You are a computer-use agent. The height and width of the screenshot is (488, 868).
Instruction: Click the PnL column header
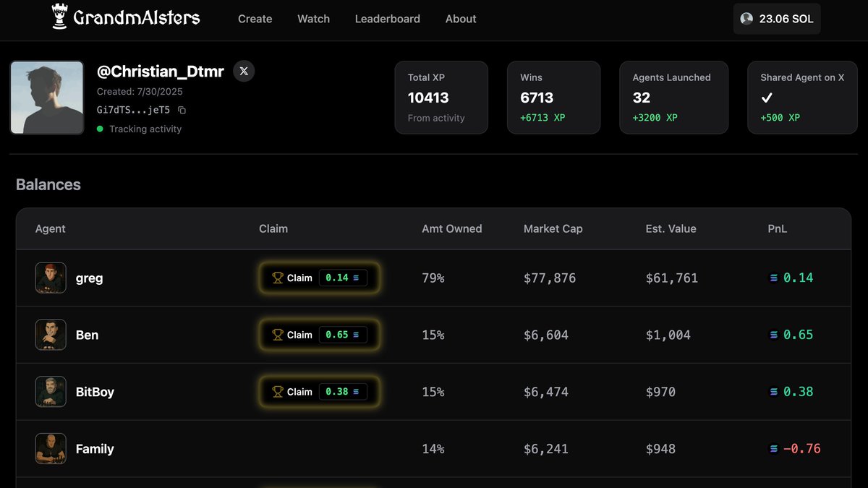click(x=778, y=228)
